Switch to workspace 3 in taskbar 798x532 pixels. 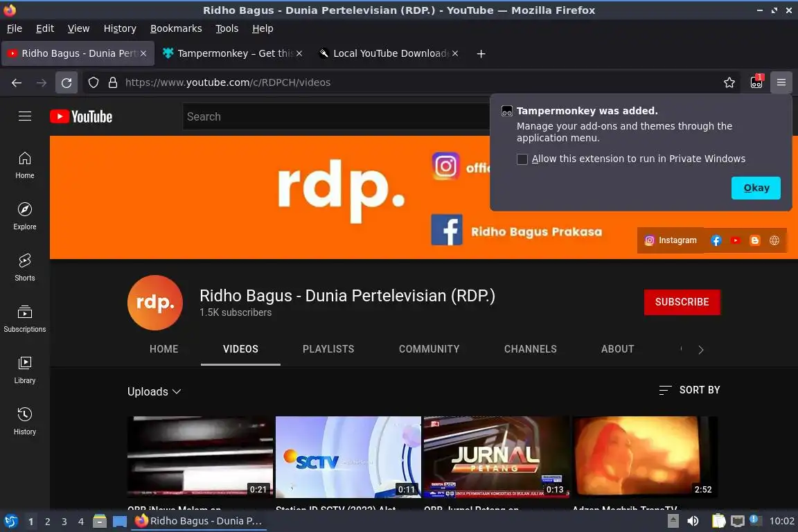coord(64,522)
